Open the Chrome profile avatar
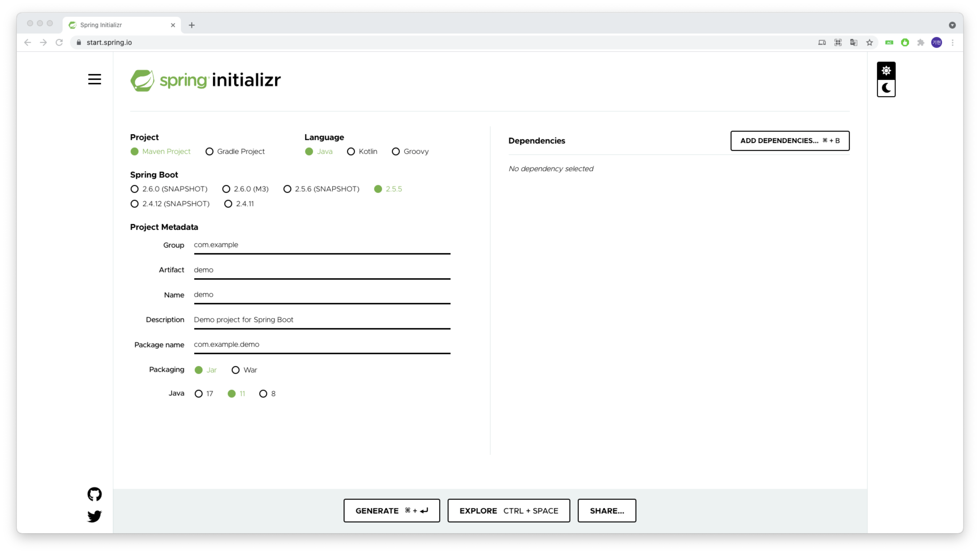The height and width of the screenshot is (554, 980). [937, 42]
